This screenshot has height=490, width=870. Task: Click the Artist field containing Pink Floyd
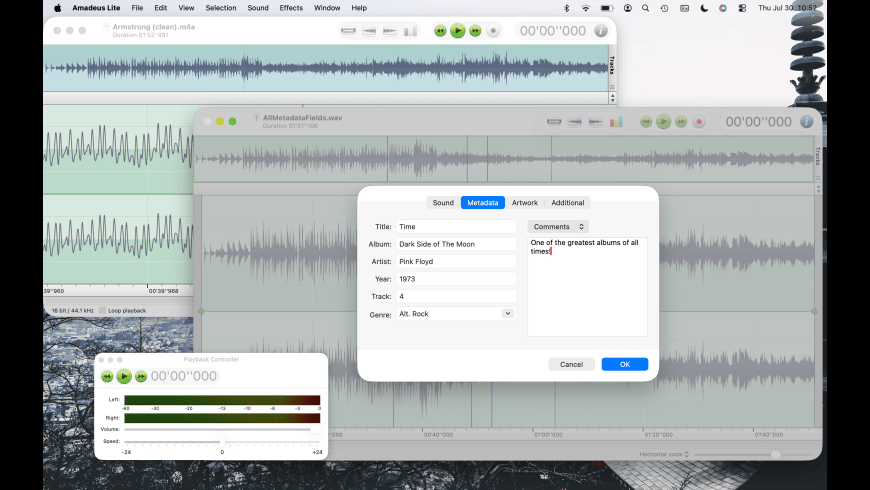pos(456,261)
